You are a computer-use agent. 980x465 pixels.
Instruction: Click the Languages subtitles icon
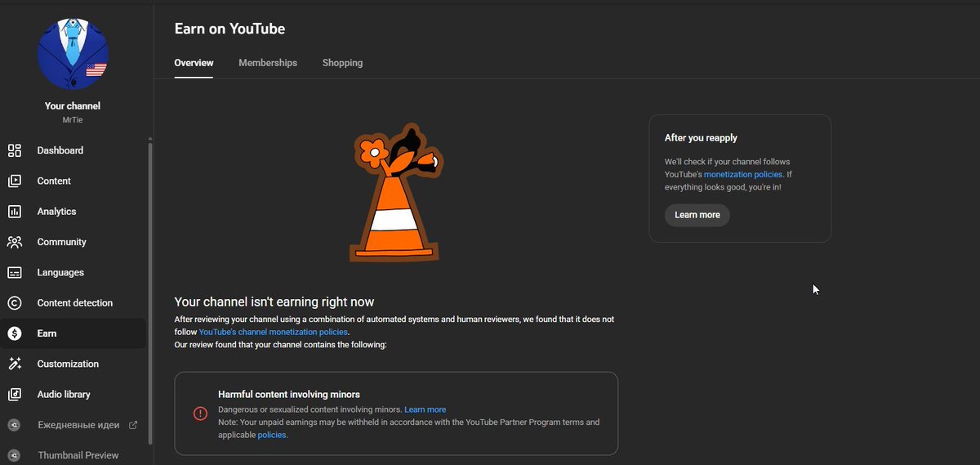point(14,272)
